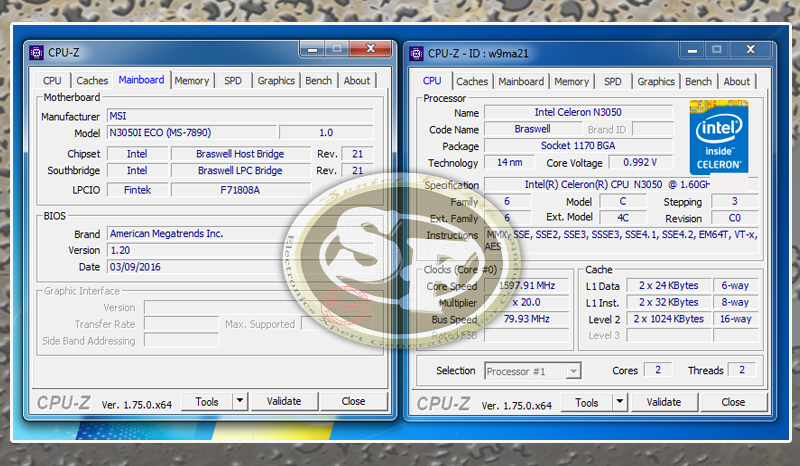Click BIOS brand 'American Megatrends Inc.'
The height and width of the screenshot is (466, 800).
(240, 234)
